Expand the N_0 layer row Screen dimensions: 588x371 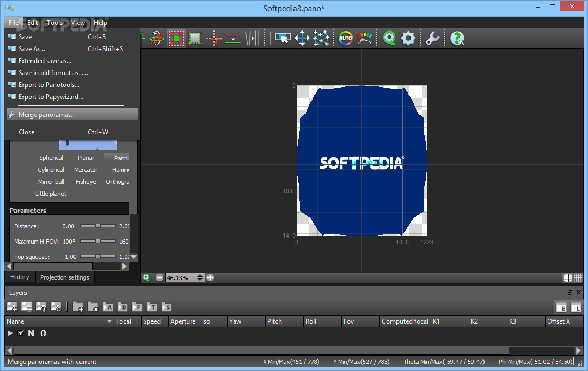pos(10,333)
